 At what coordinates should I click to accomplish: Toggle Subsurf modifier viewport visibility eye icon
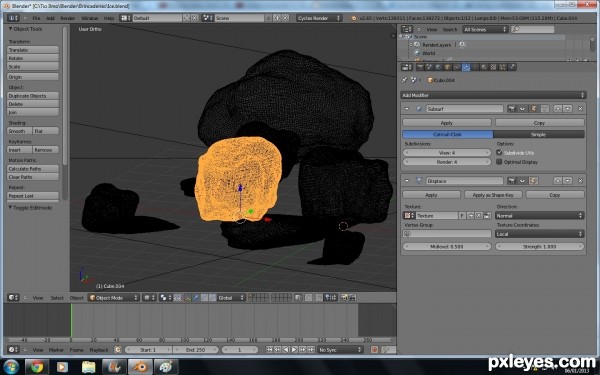pyautogui.click(x=522, y=109)
